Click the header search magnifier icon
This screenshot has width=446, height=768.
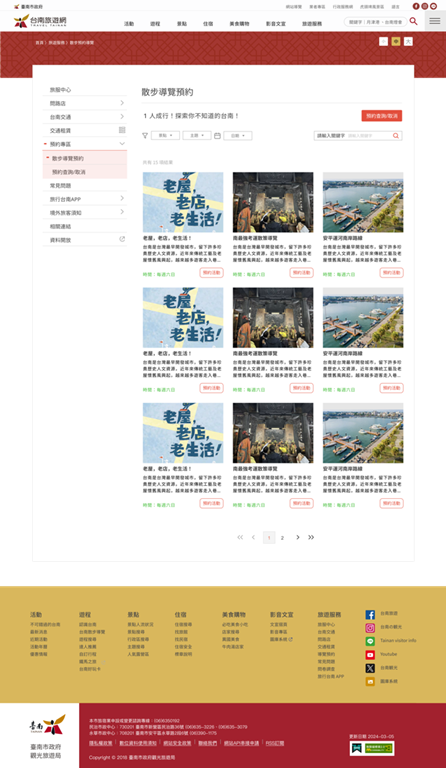pos(414,21)
